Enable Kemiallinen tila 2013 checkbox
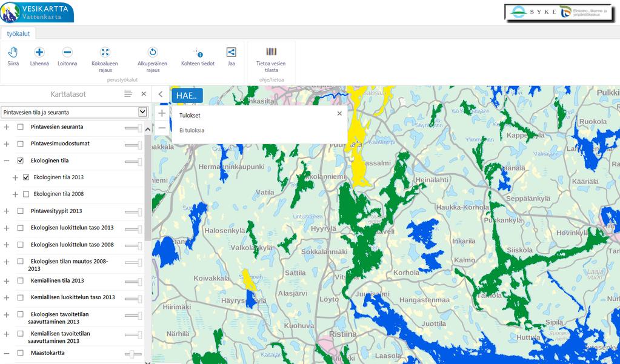The height and width of the screenshot is (364, 620). pyautogui.click(x=21, y=280)
